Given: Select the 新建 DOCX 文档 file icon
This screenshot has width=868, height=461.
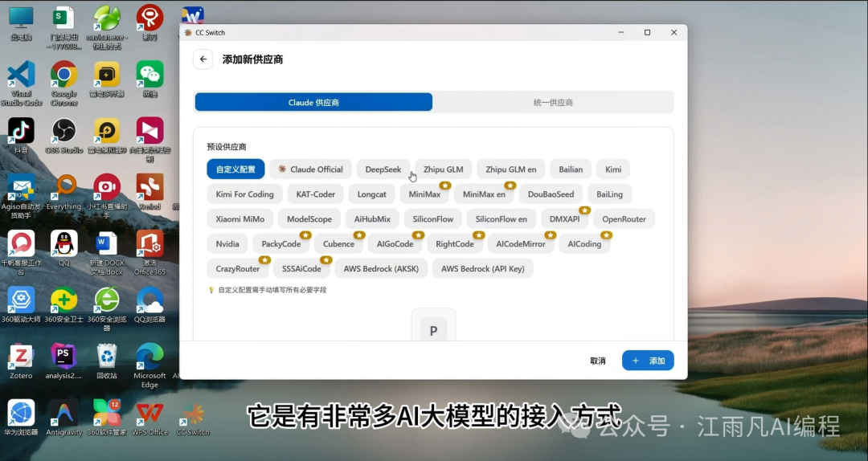Looking at the screenshot, I should (x=107, y=253).
